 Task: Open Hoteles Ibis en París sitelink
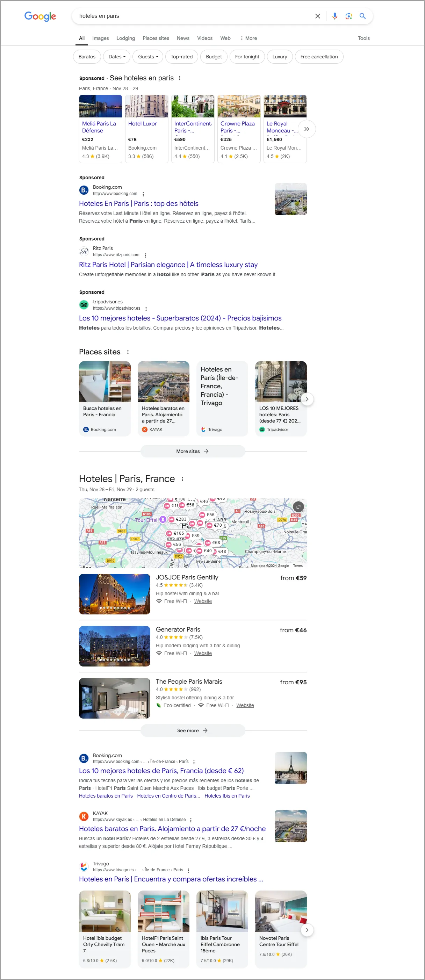pyautogui.click(x=227, y=796)
